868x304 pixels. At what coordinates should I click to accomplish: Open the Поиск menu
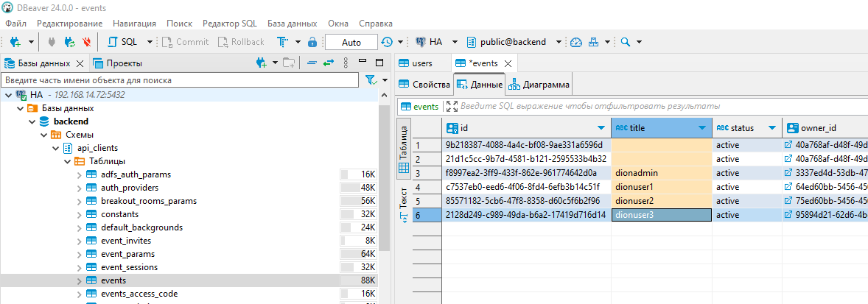click(179, 24)
